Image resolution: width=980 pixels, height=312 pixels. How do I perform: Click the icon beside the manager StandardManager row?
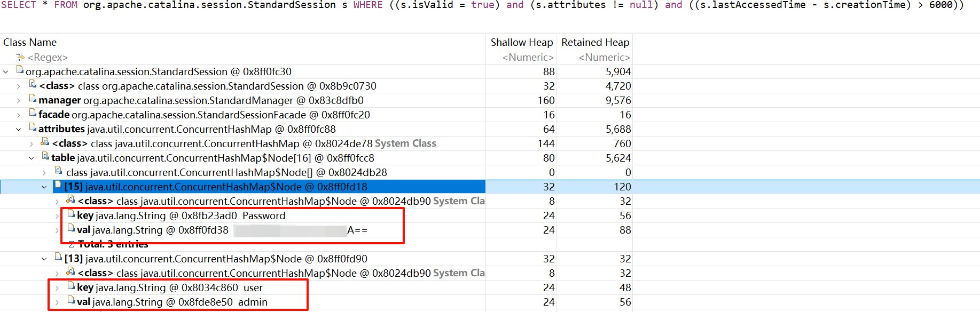tap(33, 99)
